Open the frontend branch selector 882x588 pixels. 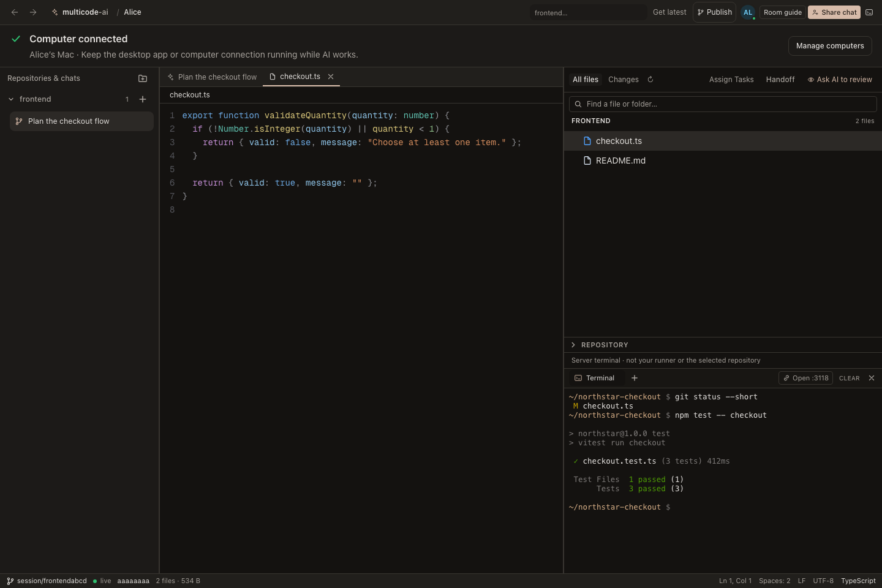(x=588, y=12)
